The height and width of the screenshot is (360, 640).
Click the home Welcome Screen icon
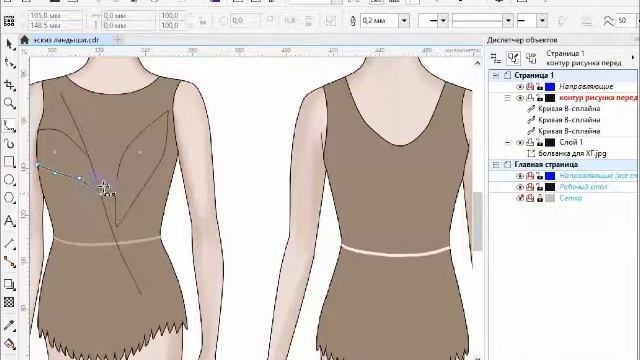click(25, 40)
